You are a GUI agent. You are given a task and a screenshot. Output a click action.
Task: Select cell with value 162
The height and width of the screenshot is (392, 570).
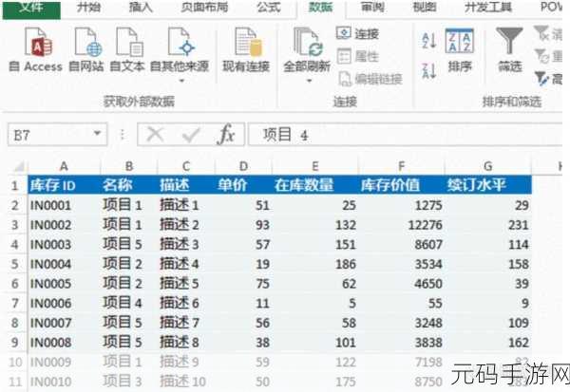(488, 343)
